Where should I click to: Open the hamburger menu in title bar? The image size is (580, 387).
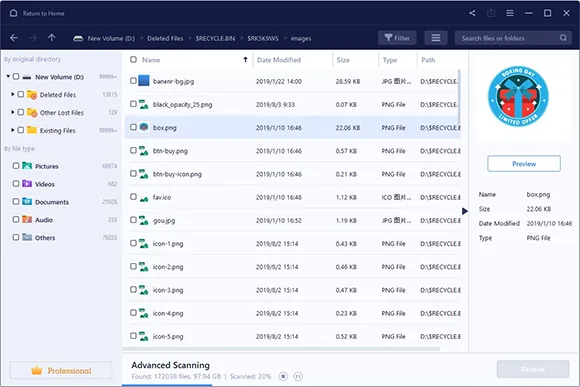[510, 13]
